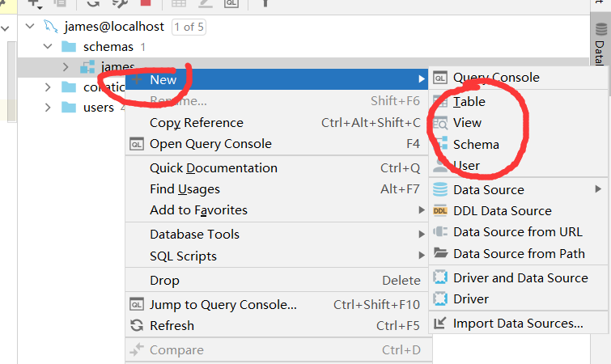Select Drop menu item
The height and width of the screenshot is (364, 611).
(x=277, y=281)
